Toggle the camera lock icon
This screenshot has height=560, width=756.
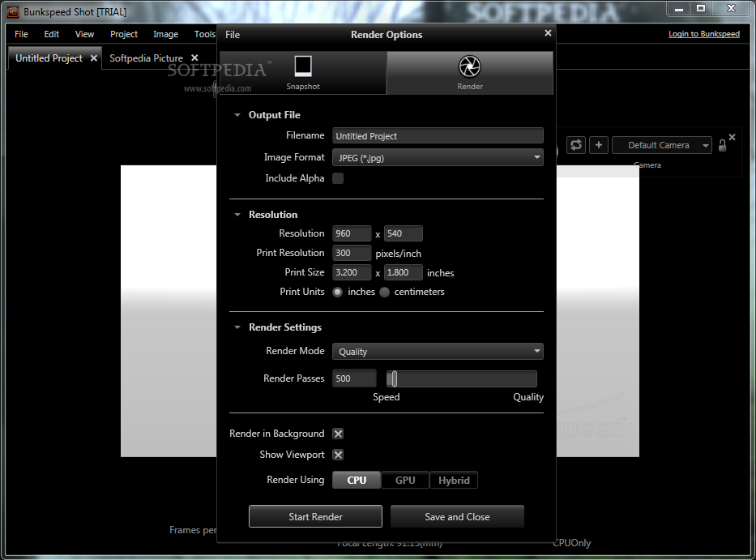[722, 145]
